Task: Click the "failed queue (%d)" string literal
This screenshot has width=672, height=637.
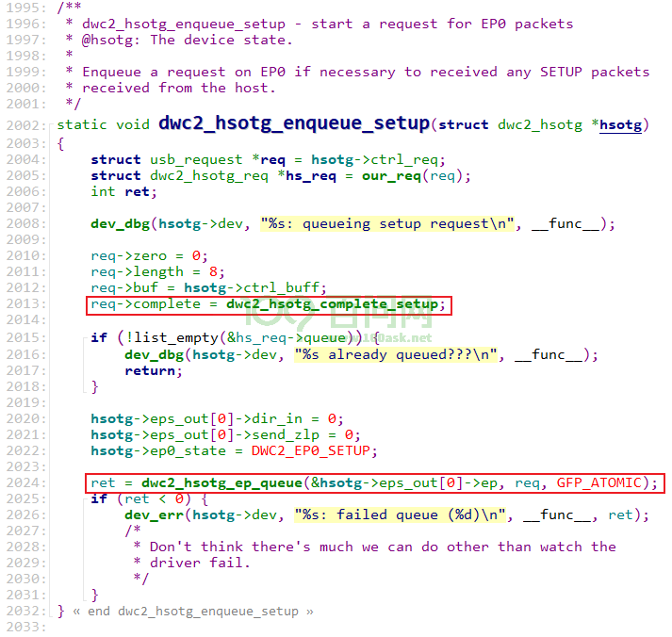Action: point(400,515)
